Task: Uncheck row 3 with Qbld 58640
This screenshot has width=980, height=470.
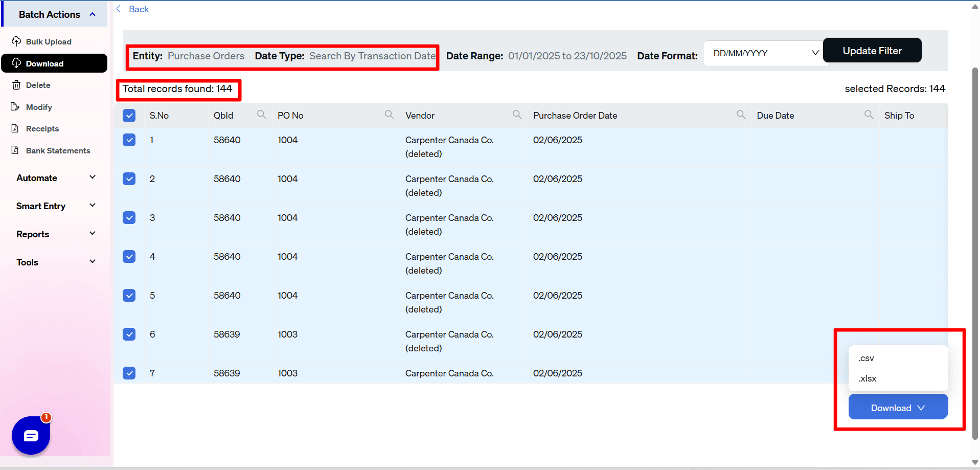Action: 129,217
